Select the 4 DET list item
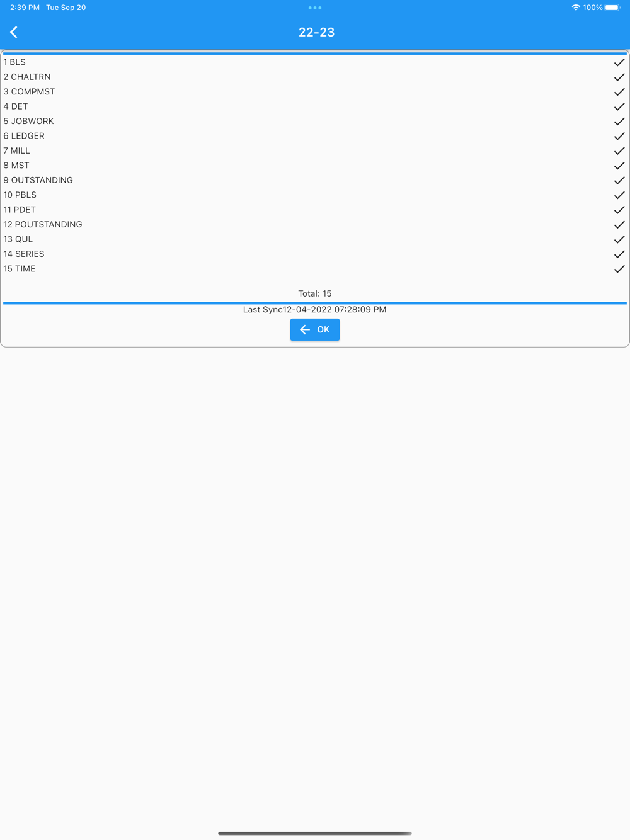Screen dimensions: 630x840 coord(315,106)
